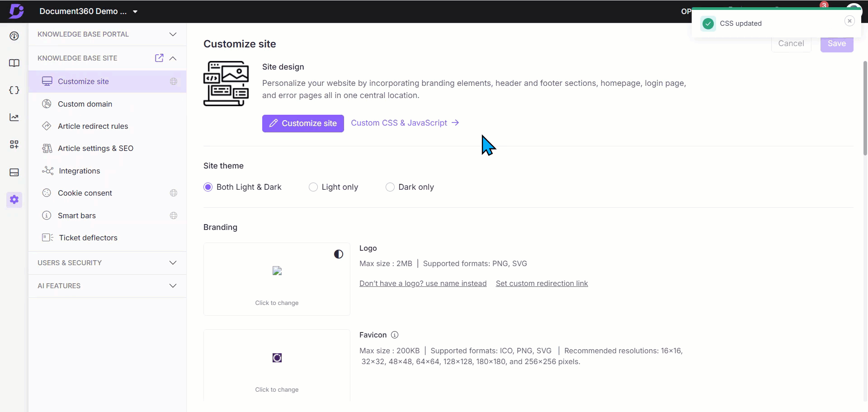Click the Site design illustration
This screenshot has height=412, width=868.
coord(226,84)
